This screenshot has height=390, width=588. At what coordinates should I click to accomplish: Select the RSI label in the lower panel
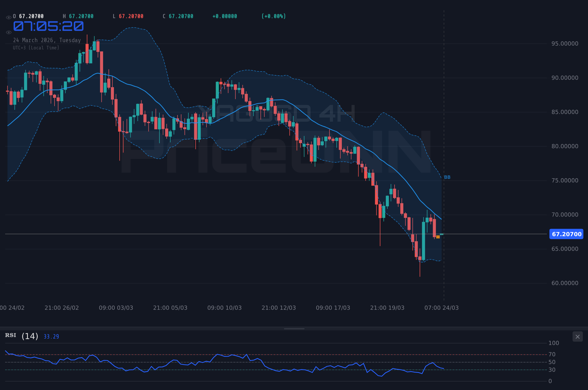point(10,335)
